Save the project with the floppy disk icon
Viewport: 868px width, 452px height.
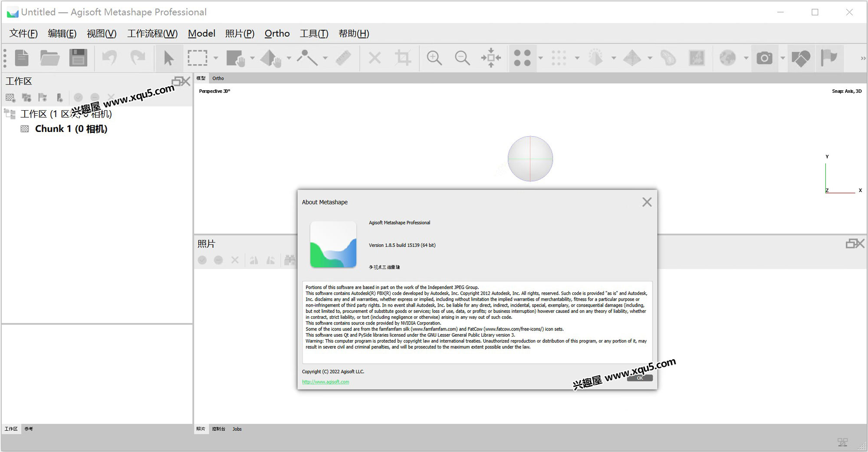(78, 58)
